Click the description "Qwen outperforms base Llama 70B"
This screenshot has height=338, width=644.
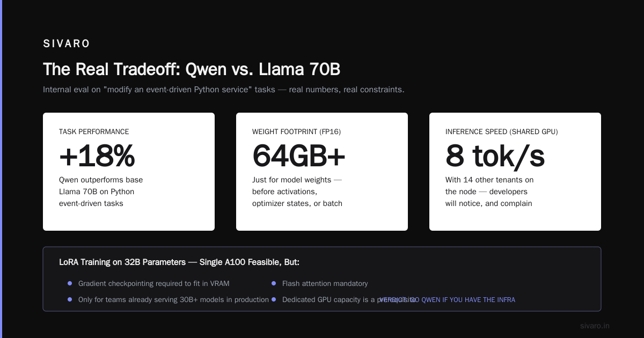(101, 192)
